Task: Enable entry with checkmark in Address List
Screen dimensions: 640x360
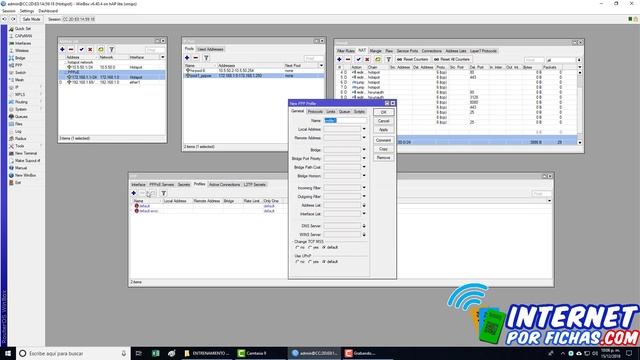Action: click(81, 49)
